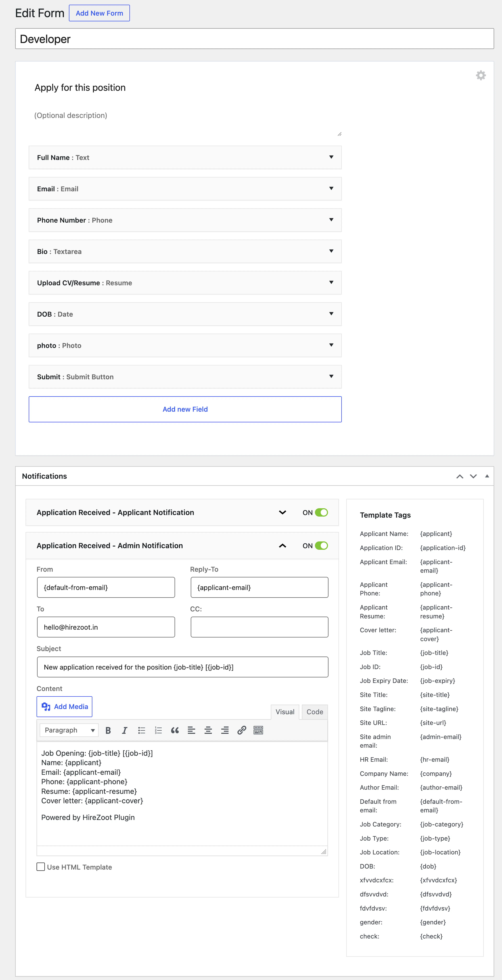The width and height of the screenshot is (502, 980).
Task: Click the Reply-To input field
Action: (259, 587)
